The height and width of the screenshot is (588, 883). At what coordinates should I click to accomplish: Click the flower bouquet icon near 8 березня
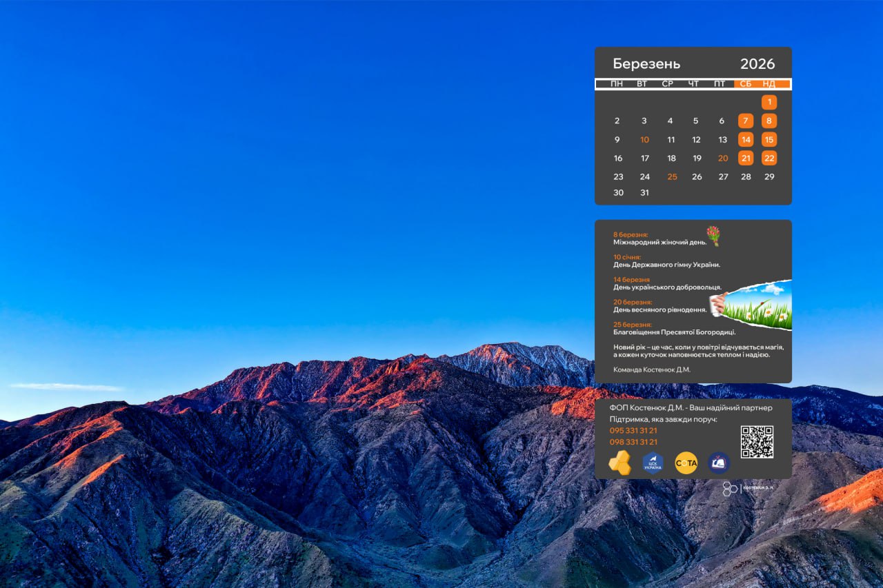[713, 236]
